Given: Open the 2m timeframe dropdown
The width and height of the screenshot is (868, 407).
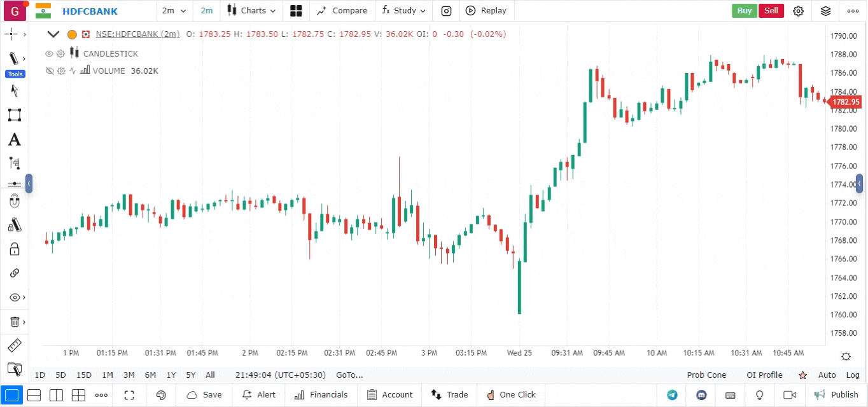Looking at the screenshot, I should tap(174, 11).
